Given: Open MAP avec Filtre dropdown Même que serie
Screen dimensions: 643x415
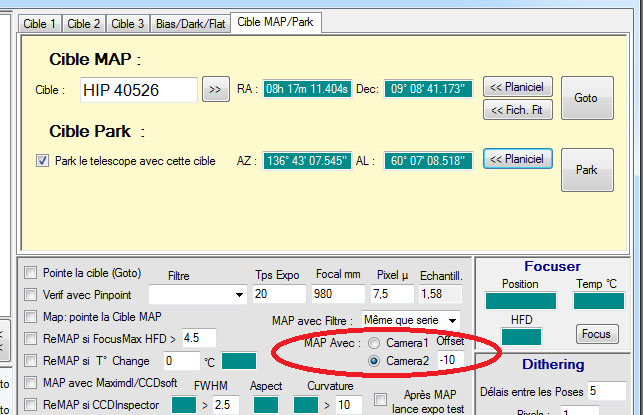Looking at the screenshot, I should pyautogui.click(x=410, y=320).
